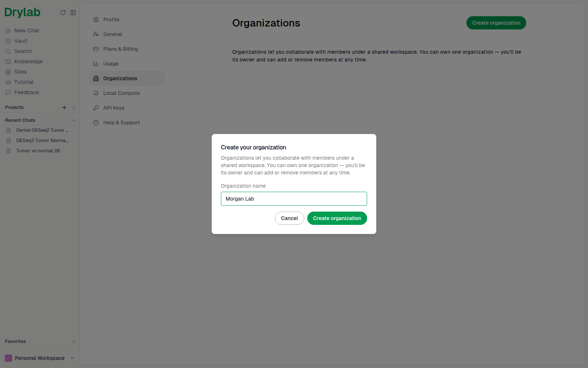Confirm Create organization in the dialog
Viewport: 588px width, 368px height.
click(x=337, y=218)
